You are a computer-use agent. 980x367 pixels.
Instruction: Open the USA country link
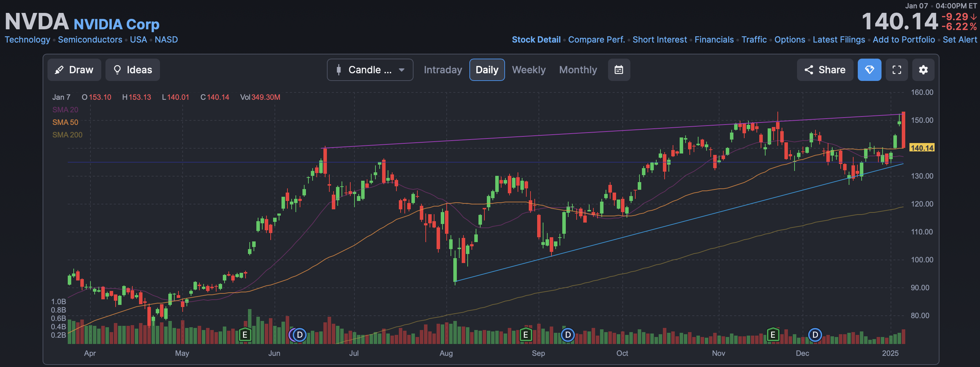pos(138,39)
